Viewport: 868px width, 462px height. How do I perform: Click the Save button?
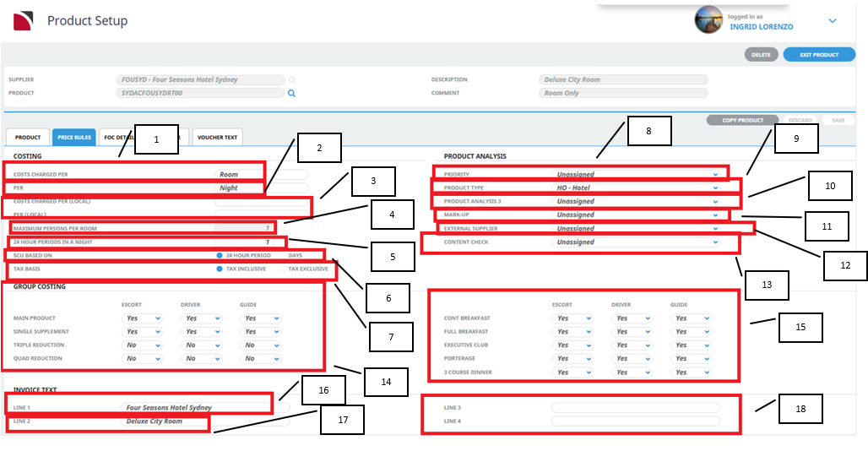[x=838, y=120]
